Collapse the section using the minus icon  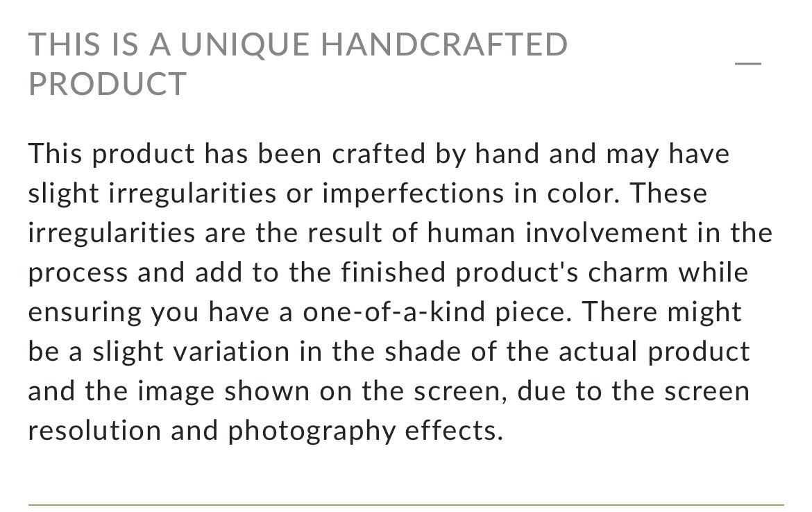click(747, 63)
